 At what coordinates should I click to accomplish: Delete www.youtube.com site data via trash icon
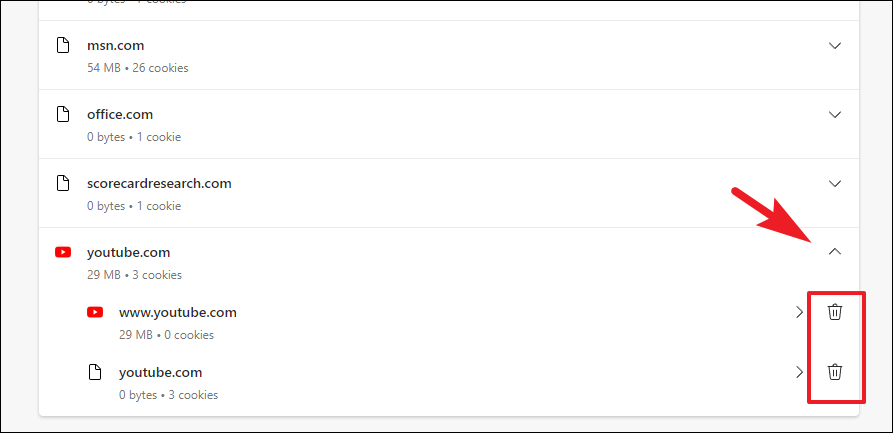[834, 312]
